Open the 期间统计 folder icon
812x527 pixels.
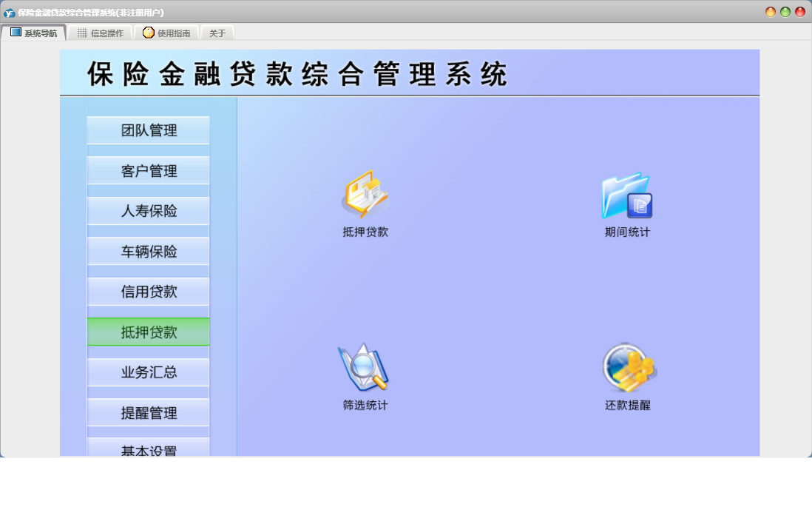coord(627,195)
